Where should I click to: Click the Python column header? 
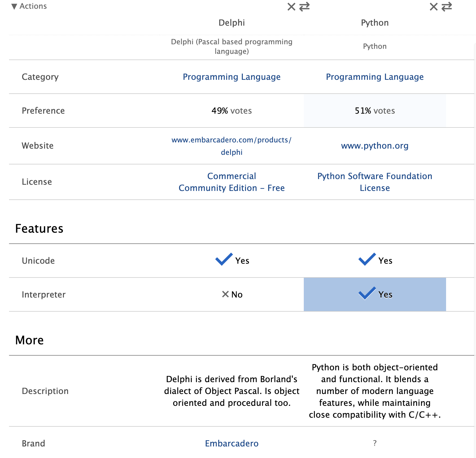click(375, 23)
